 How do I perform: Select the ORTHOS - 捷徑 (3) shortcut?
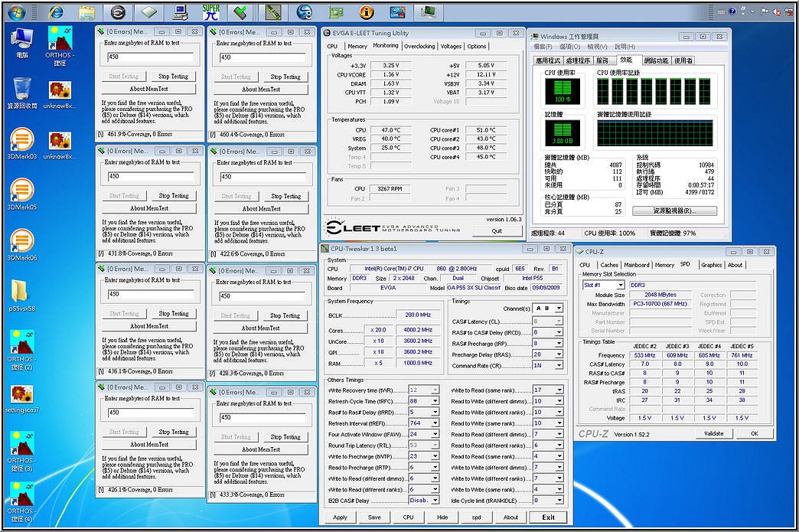pyautogui.click(x=21, y=451)
